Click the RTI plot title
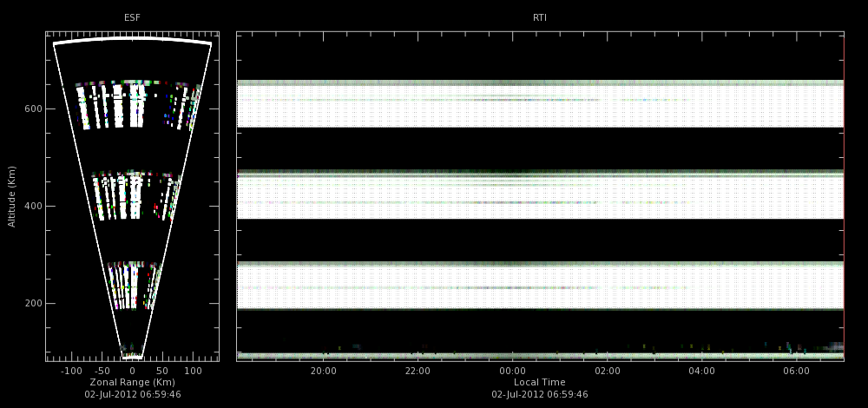Viewport: 868px width, 408px height. pyautogui.click(x=540, y=17)
